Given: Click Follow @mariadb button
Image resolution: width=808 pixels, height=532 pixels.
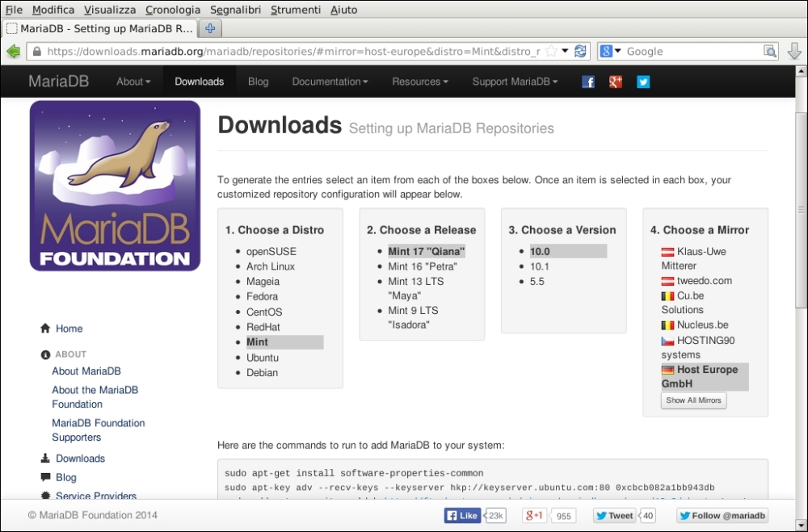Looking at the screenshot, I should 722,515.
